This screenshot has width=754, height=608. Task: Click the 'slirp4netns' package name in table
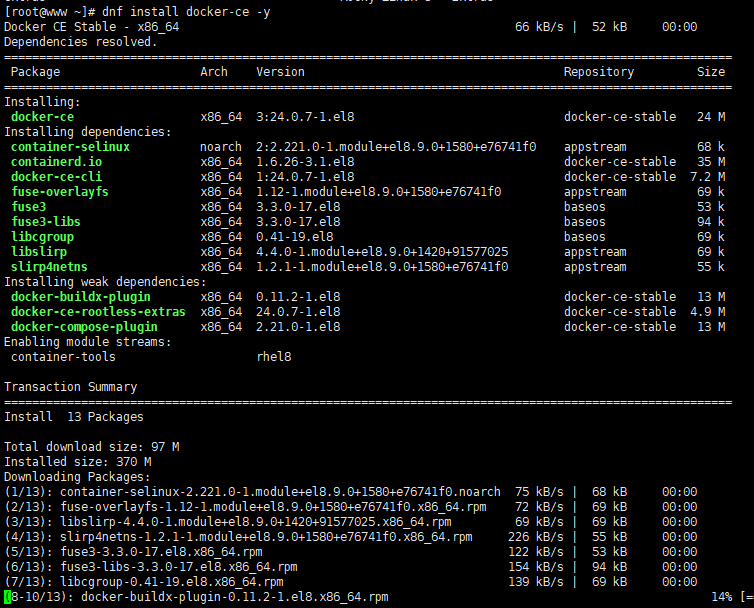49,266
